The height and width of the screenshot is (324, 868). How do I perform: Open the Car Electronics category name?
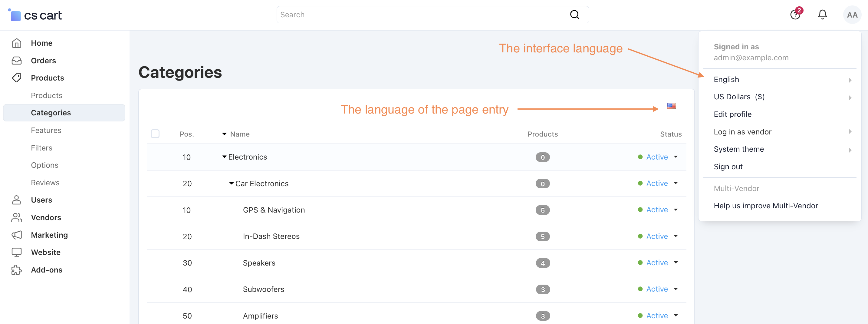click(x=262, y=183)
